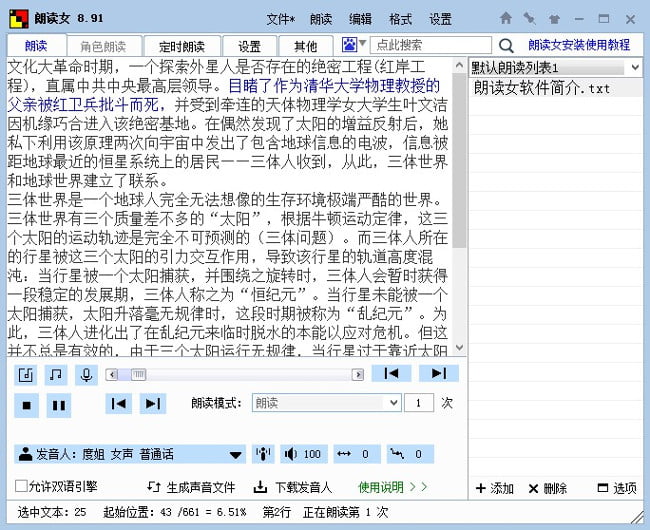Viewport: 650px width, 530px height.
Task: Click the microphone recording icon
Action: pyautogui.click(x=87, y=374)
